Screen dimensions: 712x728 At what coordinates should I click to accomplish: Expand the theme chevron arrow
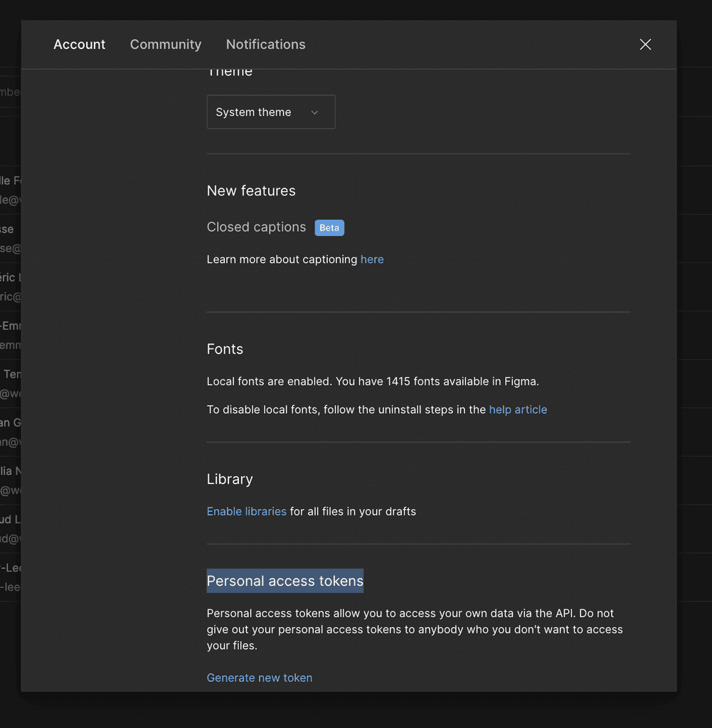pos(314,112)
